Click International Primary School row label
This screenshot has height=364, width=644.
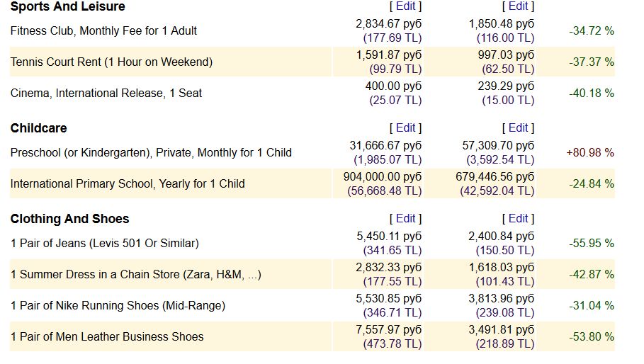128,184
